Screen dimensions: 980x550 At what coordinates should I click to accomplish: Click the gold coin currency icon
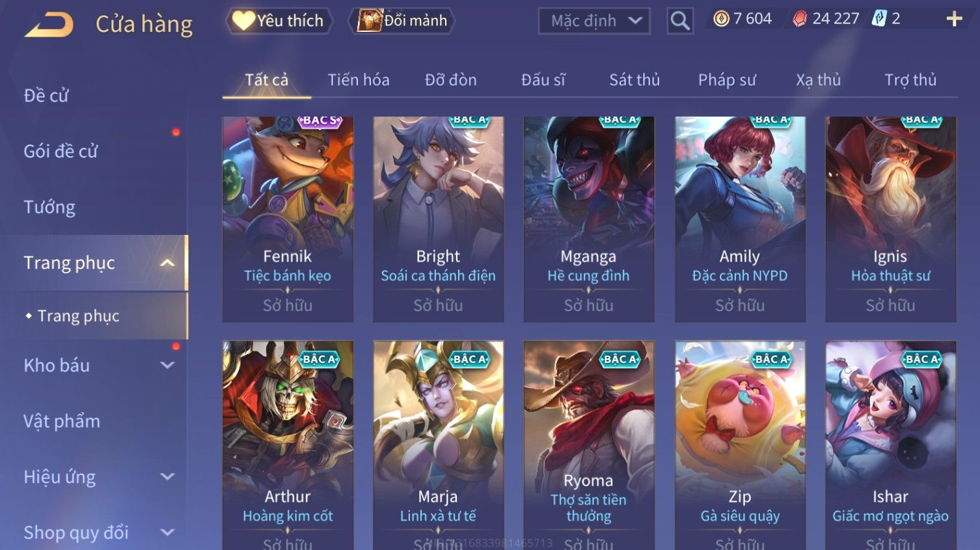721,19
